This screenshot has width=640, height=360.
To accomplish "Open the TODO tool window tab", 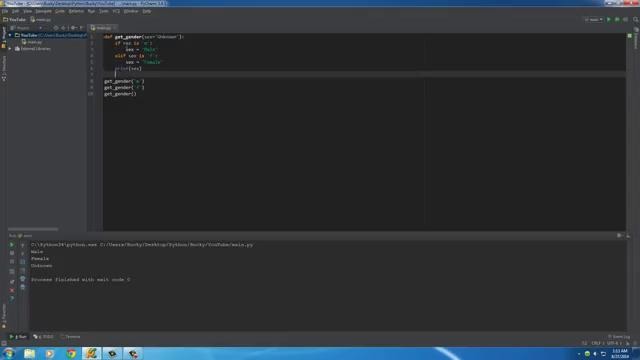I will 43,337.
